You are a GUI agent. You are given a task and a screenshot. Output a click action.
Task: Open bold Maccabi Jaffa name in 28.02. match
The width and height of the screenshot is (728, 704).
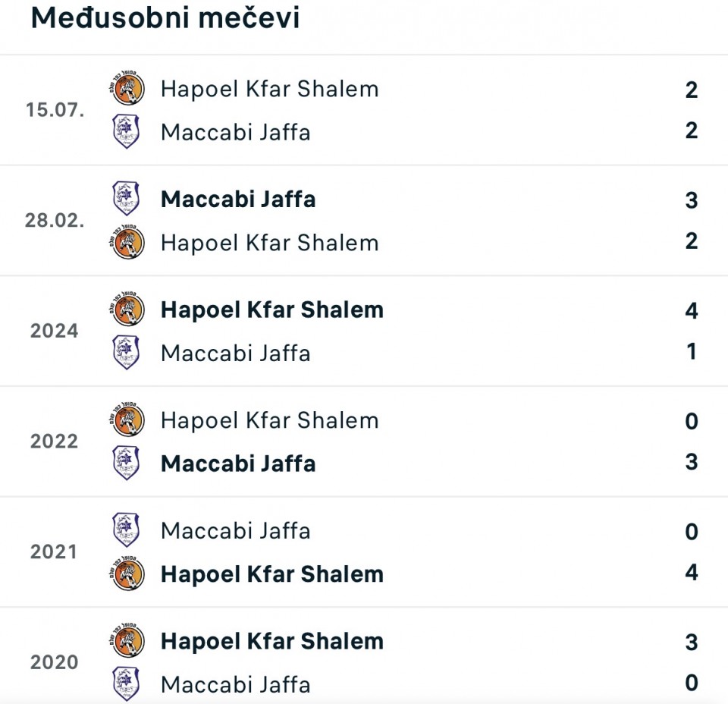tap(238, 200)
